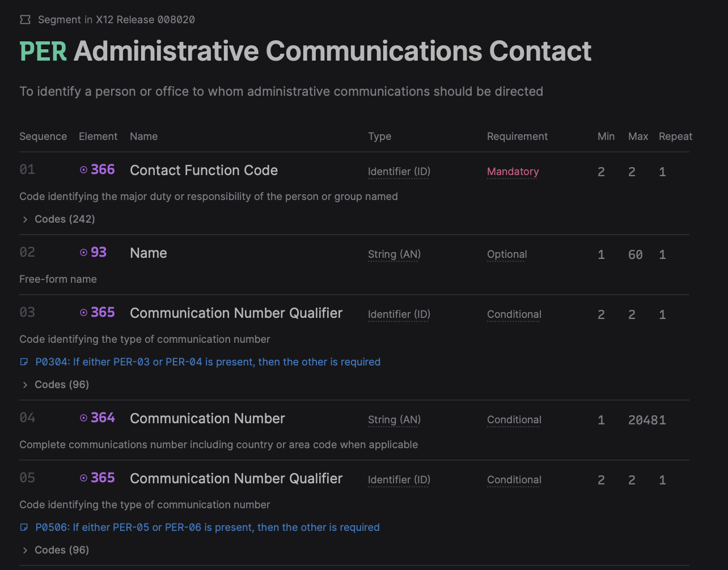Click the segment icon beside "Segment in X12"

[25, 20]
